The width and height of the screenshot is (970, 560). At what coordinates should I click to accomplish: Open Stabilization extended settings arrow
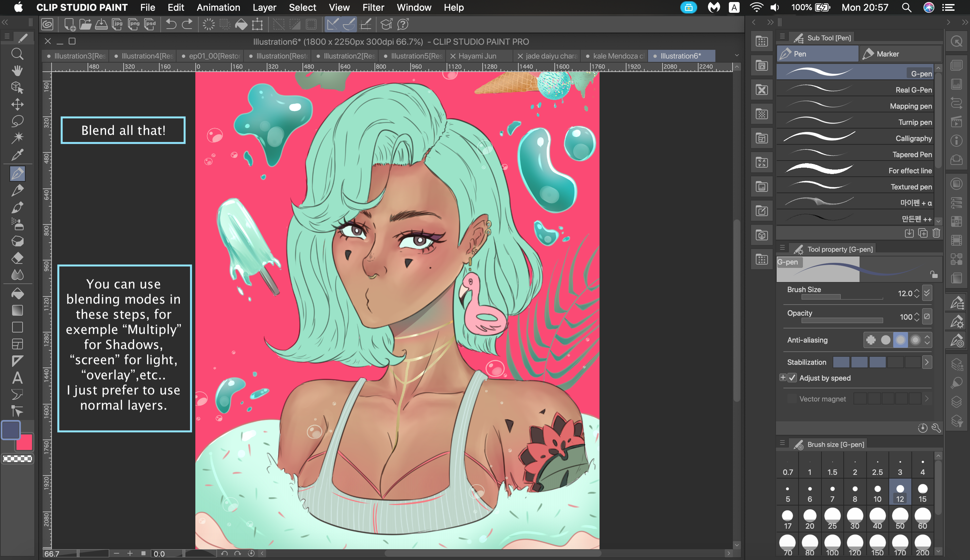point(927,362)
